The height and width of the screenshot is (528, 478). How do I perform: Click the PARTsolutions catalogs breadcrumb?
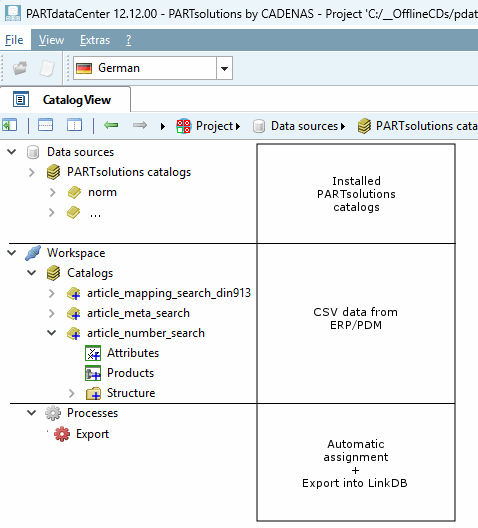point(426,126)
